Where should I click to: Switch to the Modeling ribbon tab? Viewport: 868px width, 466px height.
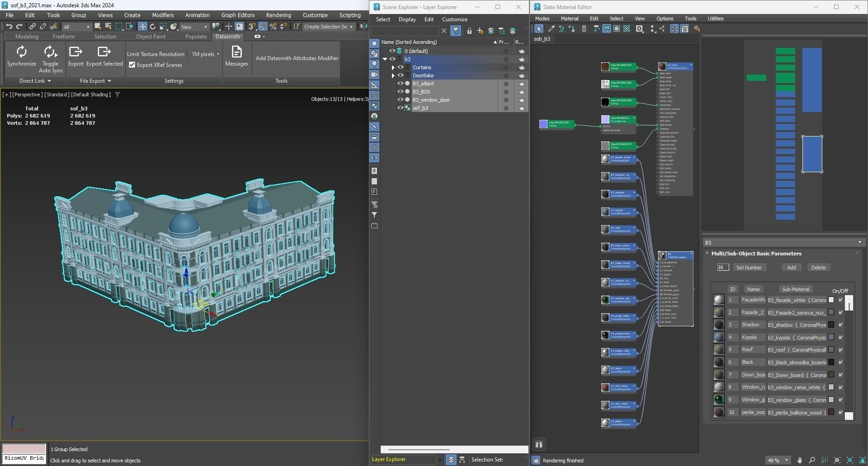click(27, 37)
